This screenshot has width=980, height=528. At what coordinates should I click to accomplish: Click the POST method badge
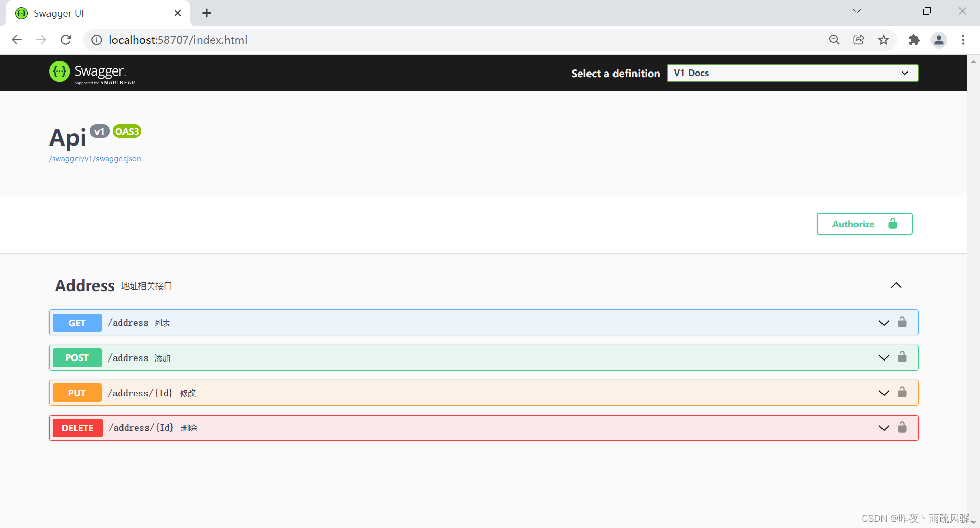(77, 357)
